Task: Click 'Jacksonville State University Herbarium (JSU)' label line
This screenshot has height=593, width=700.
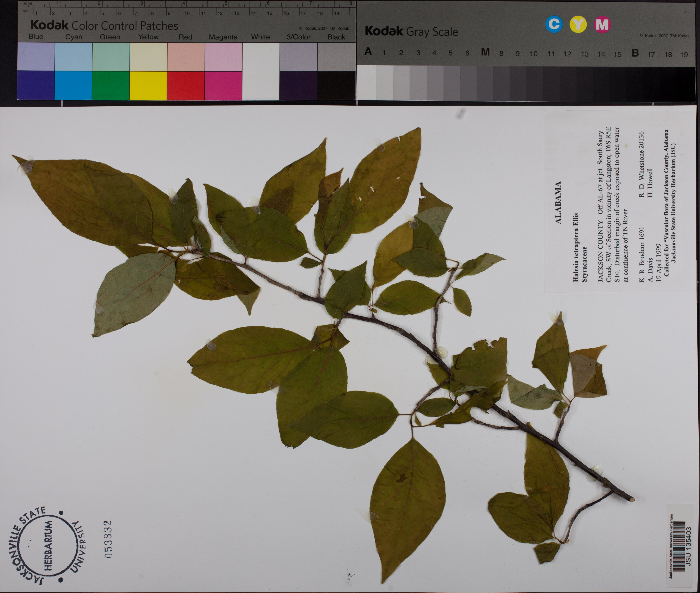Action: point(674,203)
